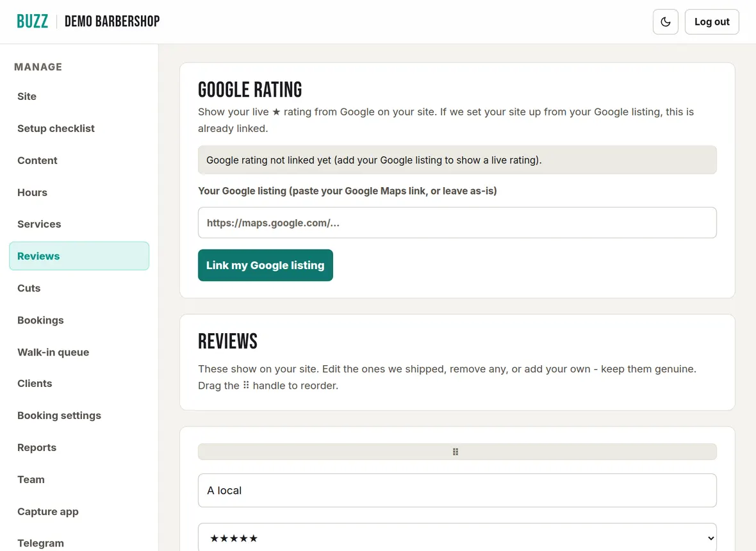756x551 pixels.
Task: Go to Capture app
Action: 79,511
